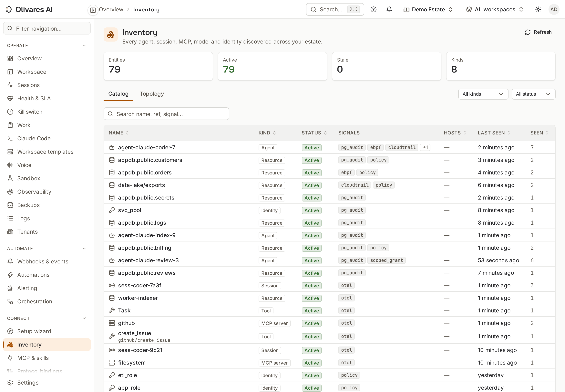
Task: Click scoped_grant signal tag
Action: click(x=386, y=260)
